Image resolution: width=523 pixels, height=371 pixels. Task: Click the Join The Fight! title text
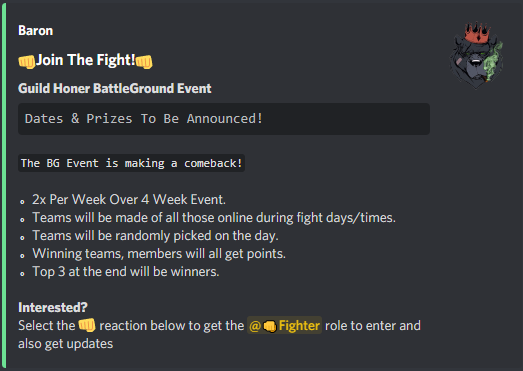[x=85, y=60]
